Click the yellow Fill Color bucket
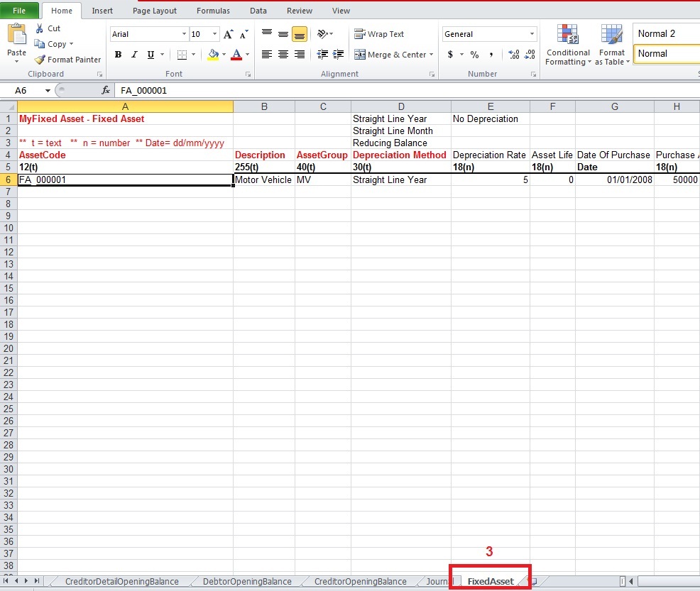 point(213,55)
